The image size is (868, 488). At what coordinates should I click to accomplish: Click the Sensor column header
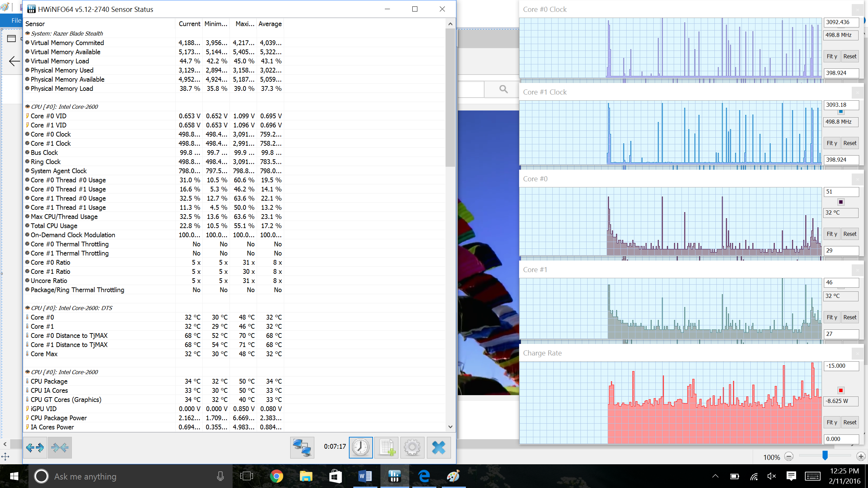coord(99,24)
